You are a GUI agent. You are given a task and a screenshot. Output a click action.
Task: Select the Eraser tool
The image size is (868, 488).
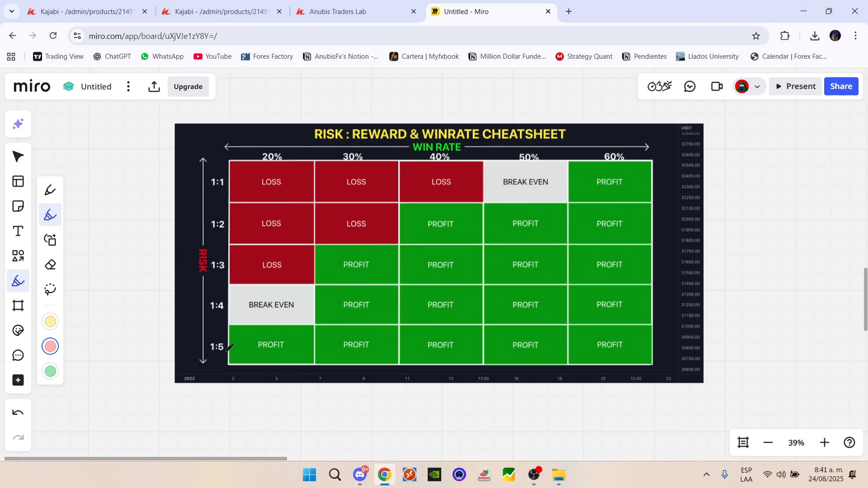[50, 265]
